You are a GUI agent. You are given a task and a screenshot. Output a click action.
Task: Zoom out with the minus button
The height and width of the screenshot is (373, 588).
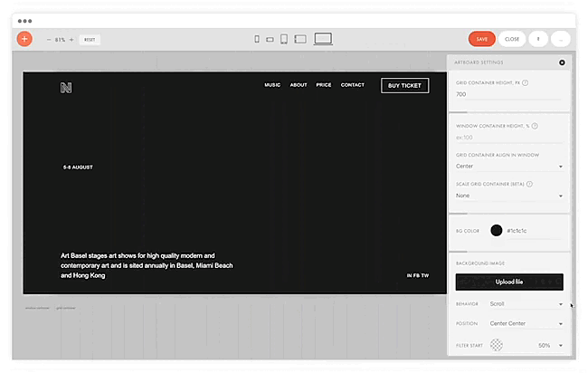(x=49, y=40)
